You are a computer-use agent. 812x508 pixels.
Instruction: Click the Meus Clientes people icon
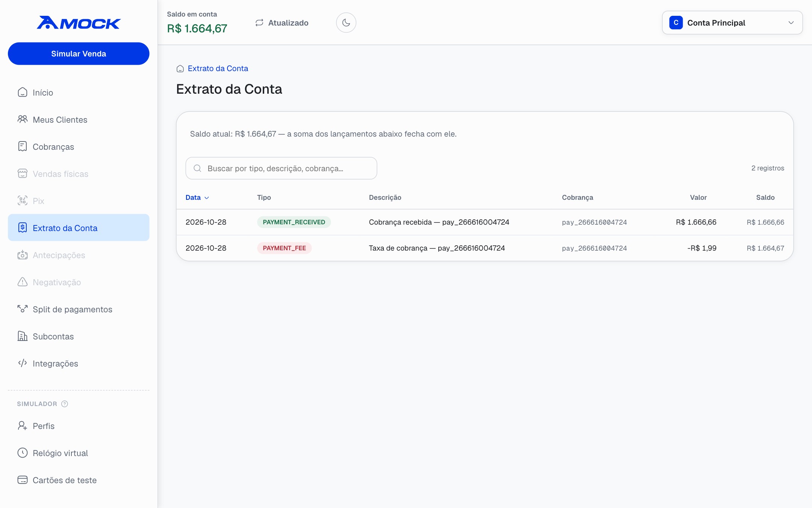click(23, 119)
